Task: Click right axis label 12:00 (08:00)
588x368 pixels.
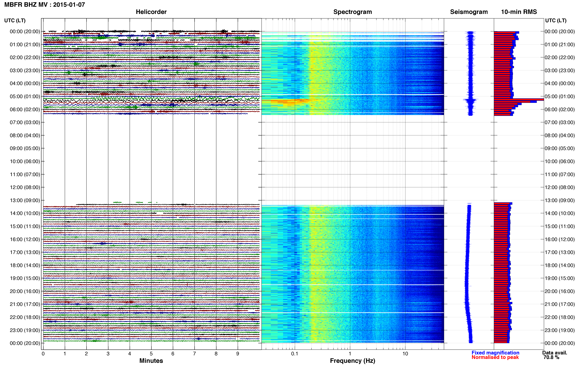Action: tap(560, 187)
